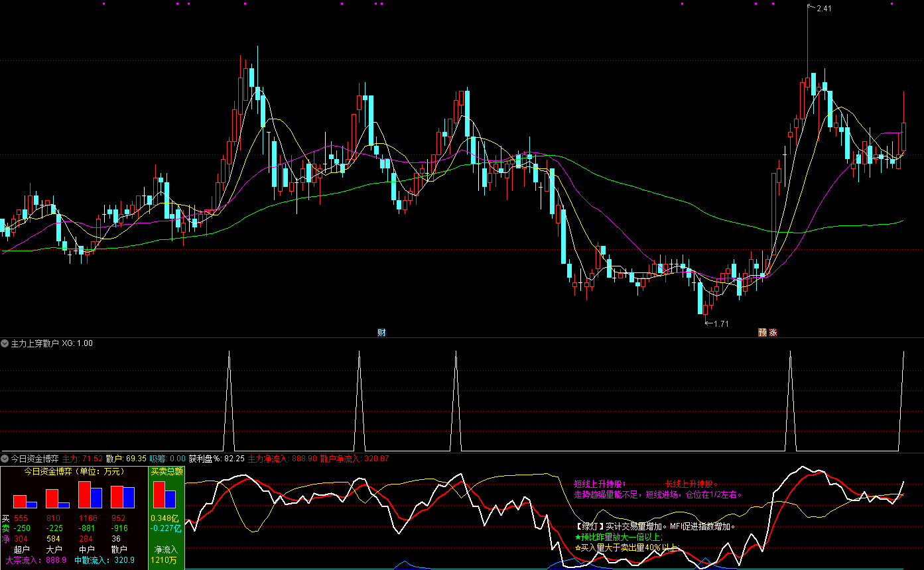Click the 获利盘% 82.25 readout
The image size is (924, 570).
[216, 458]
